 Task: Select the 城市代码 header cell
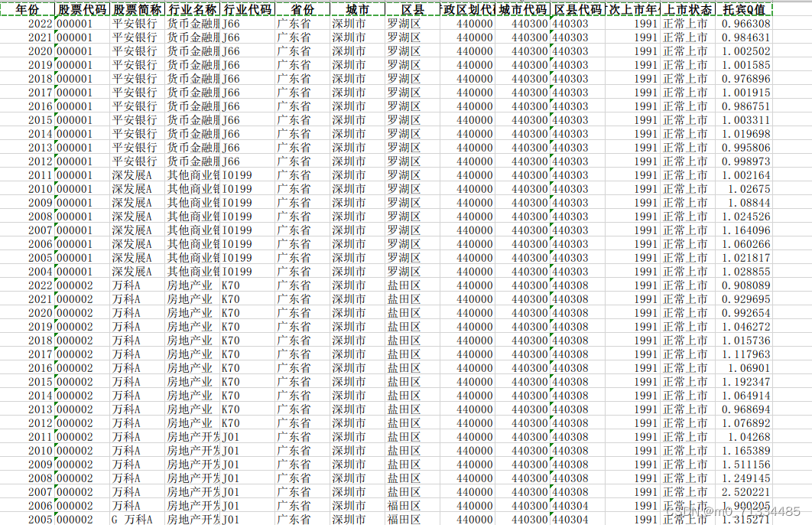(522, 9)
